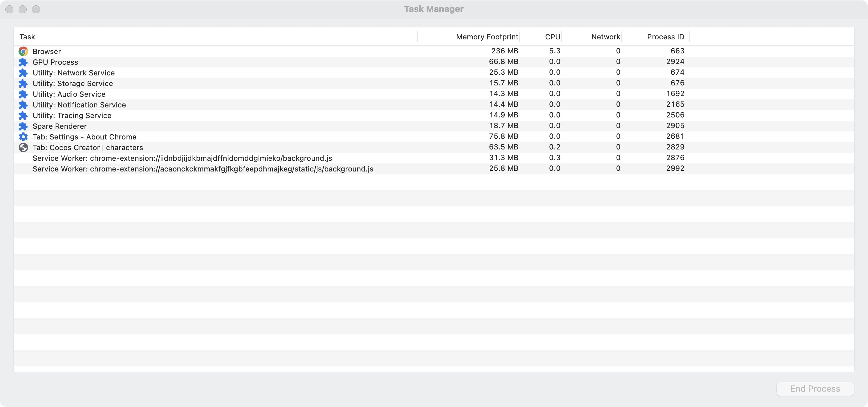Close the Task Manager window

coord(9,9)
